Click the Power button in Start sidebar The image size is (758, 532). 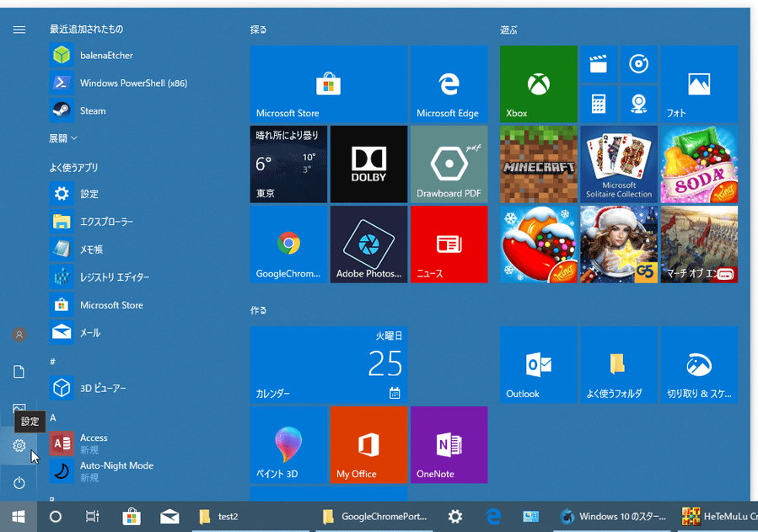point(19,483)
